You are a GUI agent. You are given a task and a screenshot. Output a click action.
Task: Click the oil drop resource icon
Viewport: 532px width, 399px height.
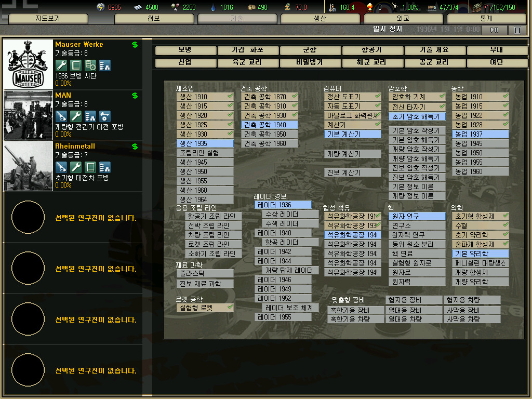pos(212,7)
